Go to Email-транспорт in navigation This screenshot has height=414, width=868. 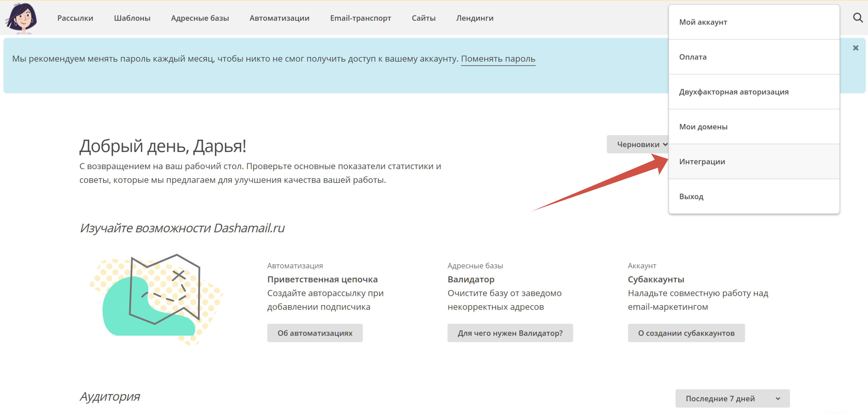click(x=360, y=18)
